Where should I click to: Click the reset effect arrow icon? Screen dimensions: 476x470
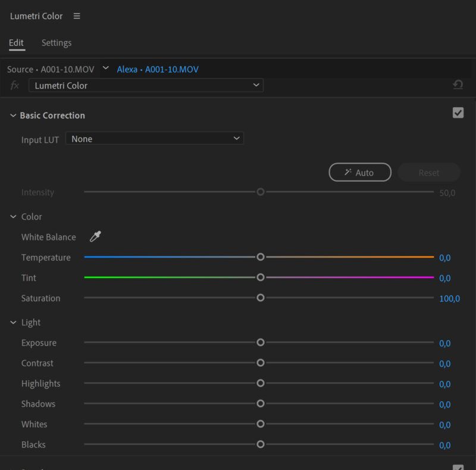458,85
